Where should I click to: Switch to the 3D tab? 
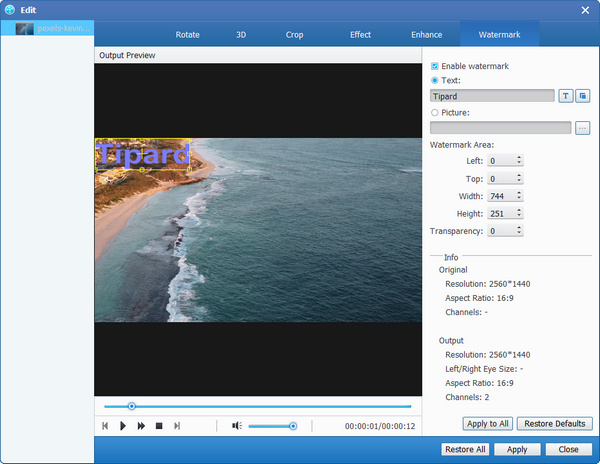point(241,35)
